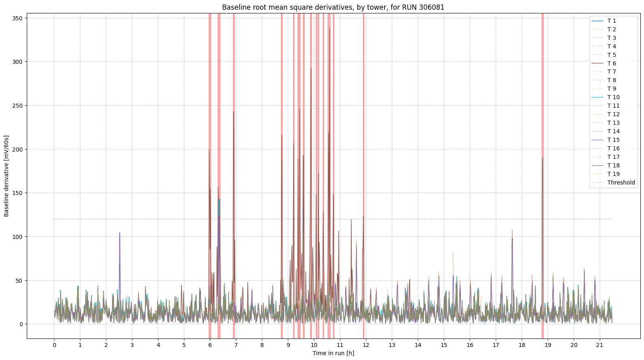Click the x-axis tick label 21
Image resolution: width=644 pixels, height=360 pixels.
pyautogui.click(x=599, y=345)
